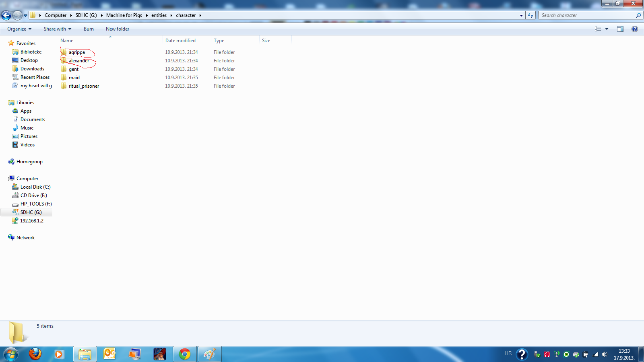
Task: Select Homegroup in the navigation pane
Action: coord(25,162)
